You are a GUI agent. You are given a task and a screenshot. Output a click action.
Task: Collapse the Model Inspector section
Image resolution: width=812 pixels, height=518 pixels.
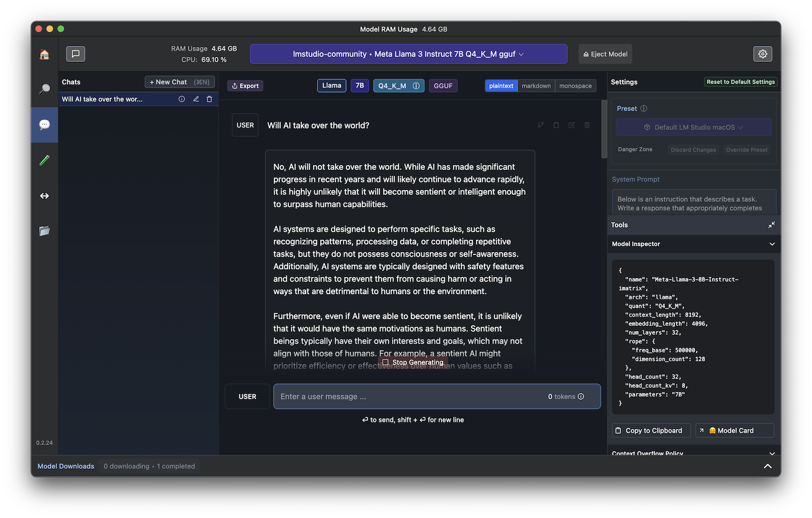[x=772, y=244]
